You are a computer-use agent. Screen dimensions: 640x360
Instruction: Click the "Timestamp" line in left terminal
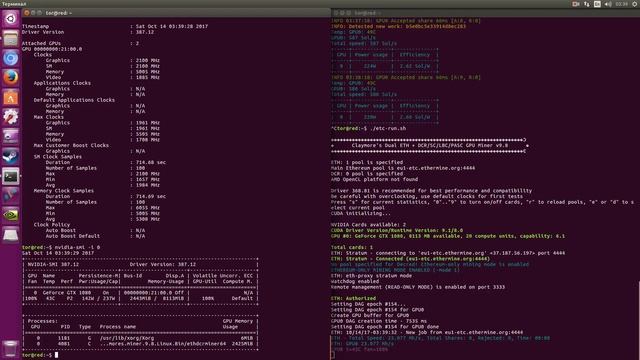click(x=115, y=26)
